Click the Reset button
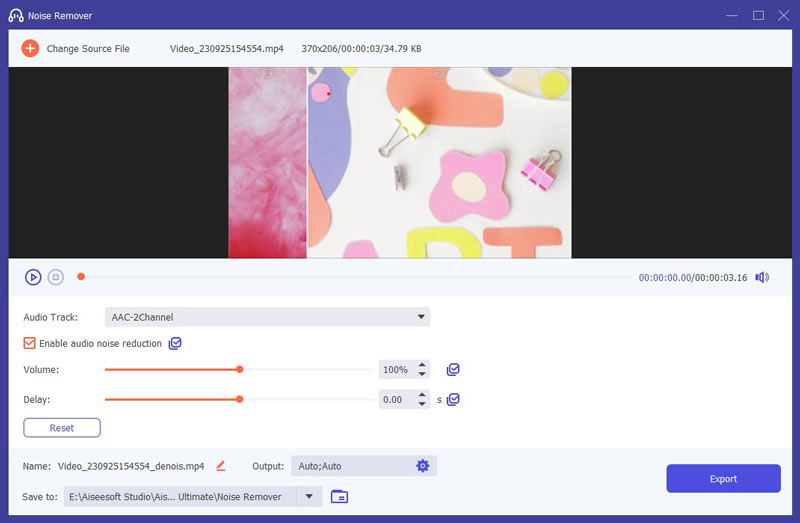Screen dimensions: 800x523 tap(62, 427)
